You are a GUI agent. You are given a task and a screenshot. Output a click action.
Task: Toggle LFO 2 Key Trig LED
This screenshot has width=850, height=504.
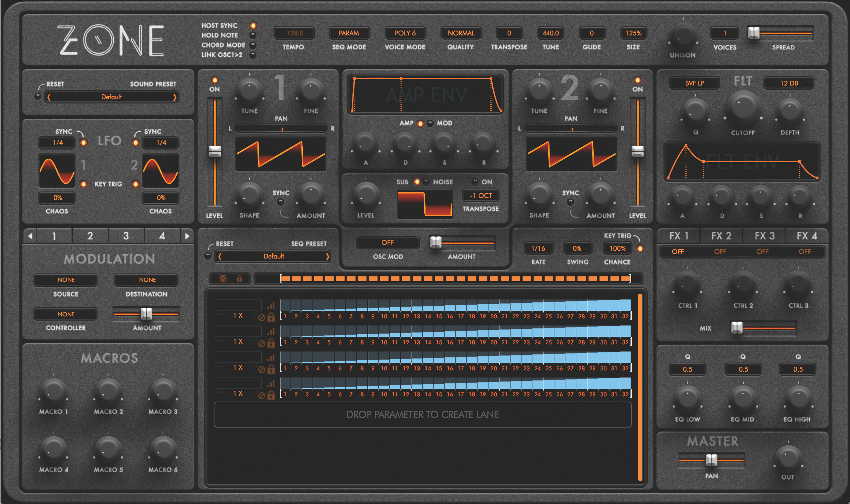click(136, 184)
